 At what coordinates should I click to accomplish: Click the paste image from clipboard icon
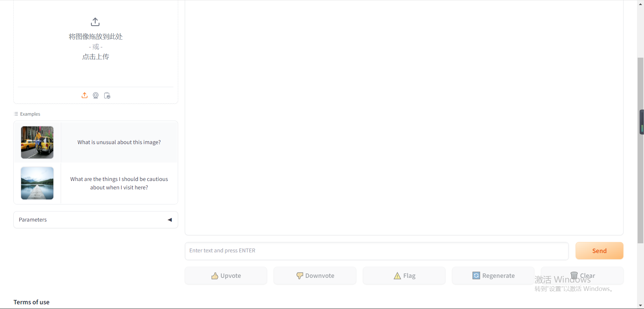(107, 95)
